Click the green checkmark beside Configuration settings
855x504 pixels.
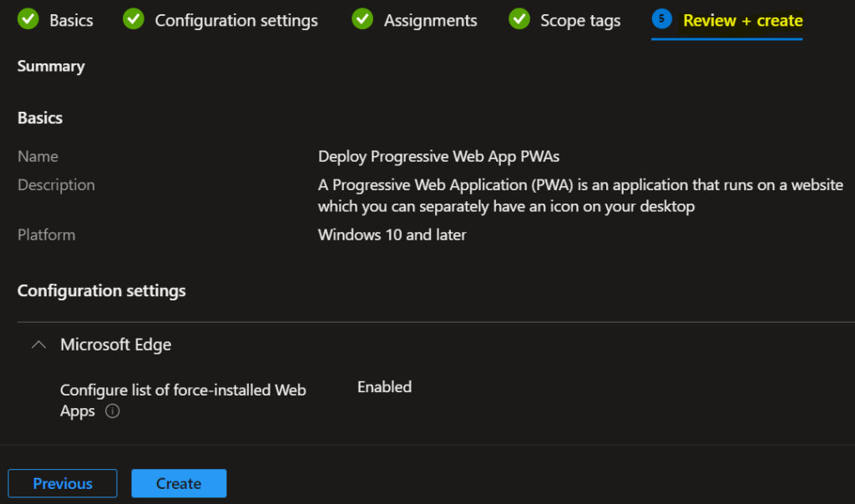133,19
